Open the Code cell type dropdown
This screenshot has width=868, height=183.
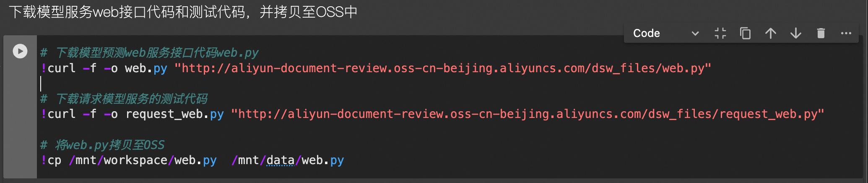658,33
